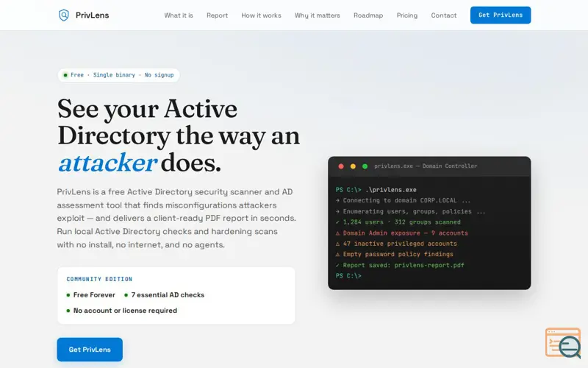
Task: Click 1,284 users · 312 groups scanned line
Action: point(398,222)
